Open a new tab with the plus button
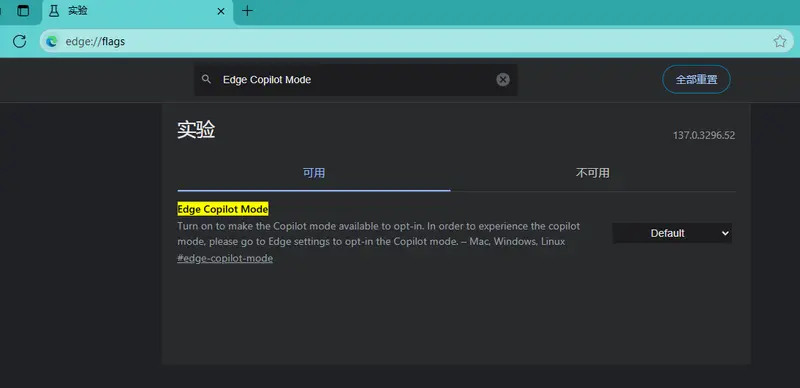800x388 pixels. click(247, 11)
